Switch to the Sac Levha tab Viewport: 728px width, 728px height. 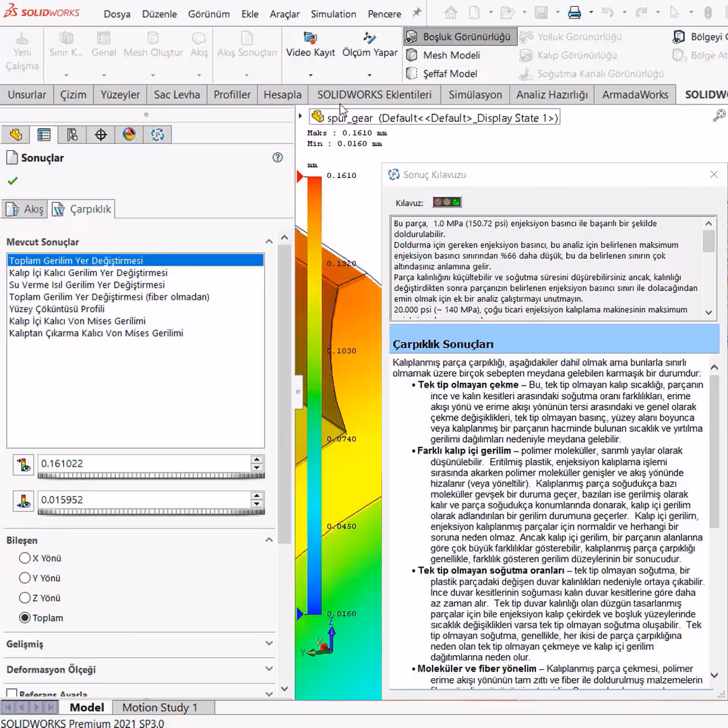[177, 95]
